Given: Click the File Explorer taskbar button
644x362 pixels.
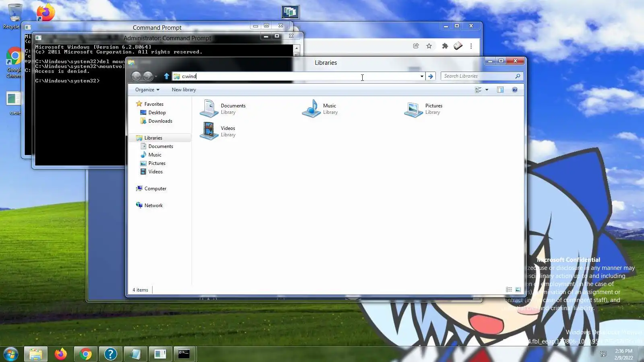Looking at the screenshot, I should click(36, 354).
